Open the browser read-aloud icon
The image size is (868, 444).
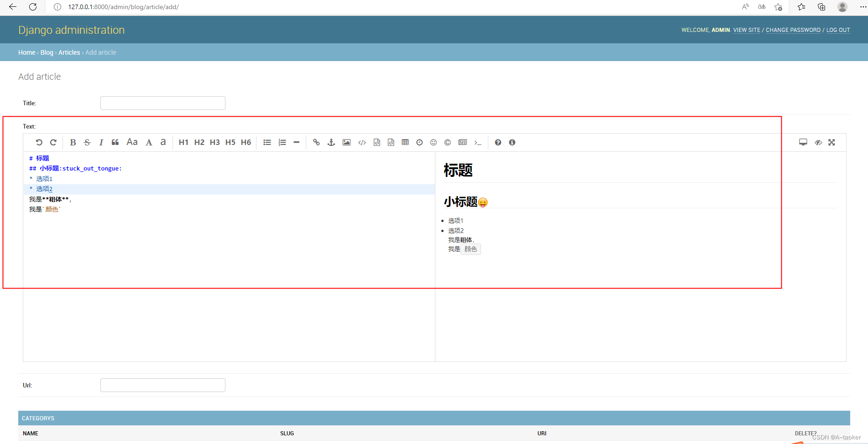point(745,7)
